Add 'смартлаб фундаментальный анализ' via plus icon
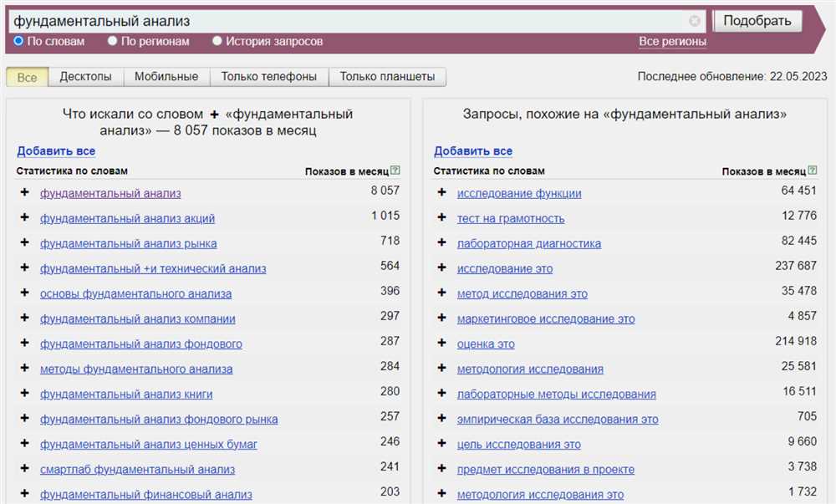 [x=24, y=468]
